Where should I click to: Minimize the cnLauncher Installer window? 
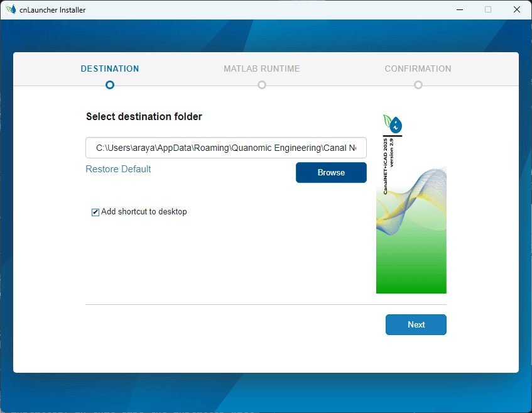click(x=459, y=9)
